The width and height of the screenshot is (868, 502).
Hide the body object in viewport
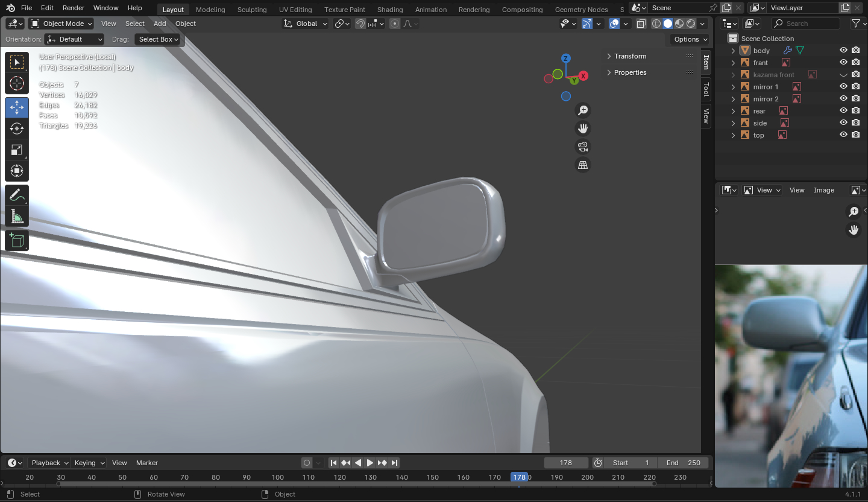coord(843,51)
